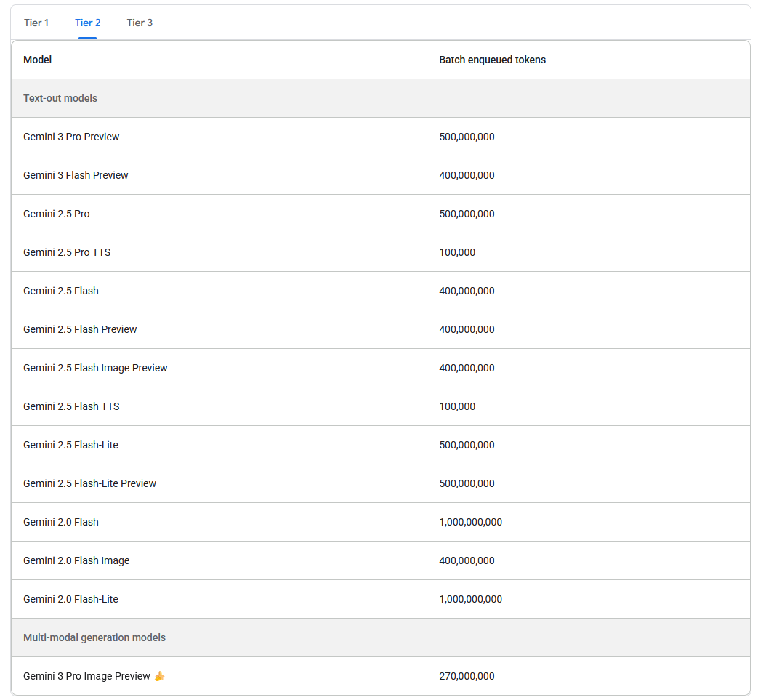The width and height of the screenshot is (758, 700).
Task: Select token value for Gemini 2.0 Flash Image
Action: [467, 560]
